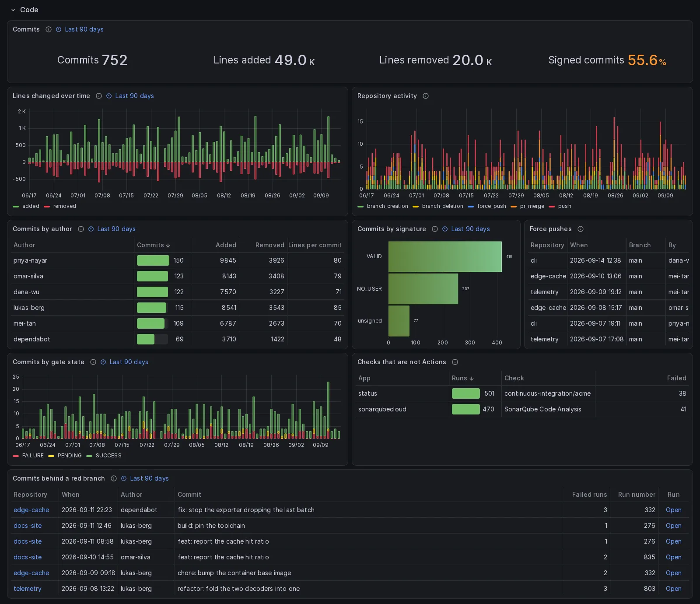Select Force push row dated 2026-09-14 12:38
700x604 pixels.
coord(608,260)
